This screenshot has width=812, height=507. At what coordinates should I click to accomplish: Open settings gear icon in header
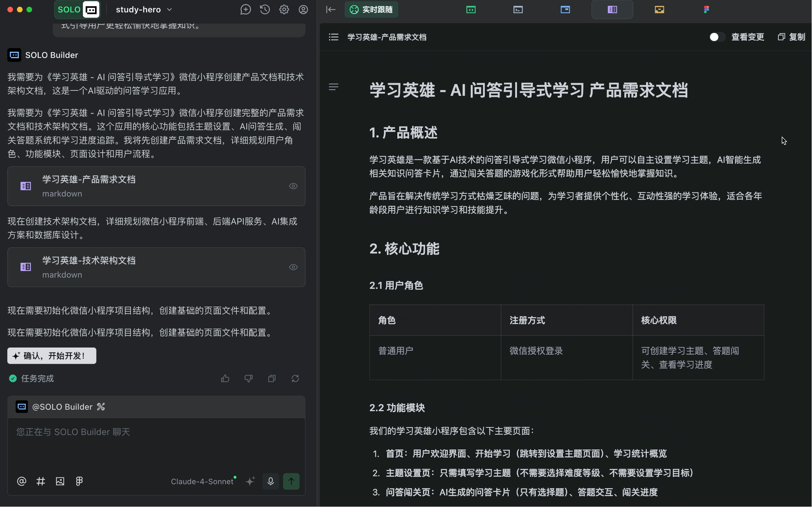click(x=284, y=10)
